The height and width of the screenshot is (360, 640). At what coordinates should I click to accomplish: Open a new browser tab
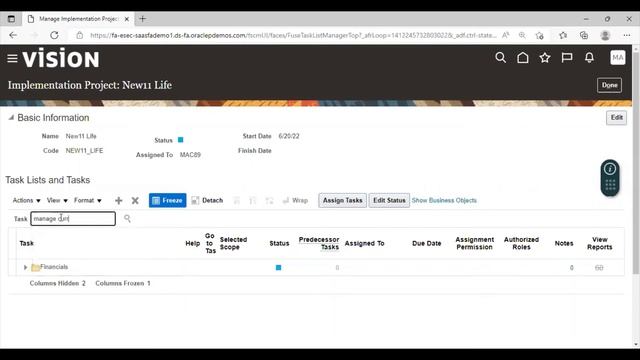[142, 19]
